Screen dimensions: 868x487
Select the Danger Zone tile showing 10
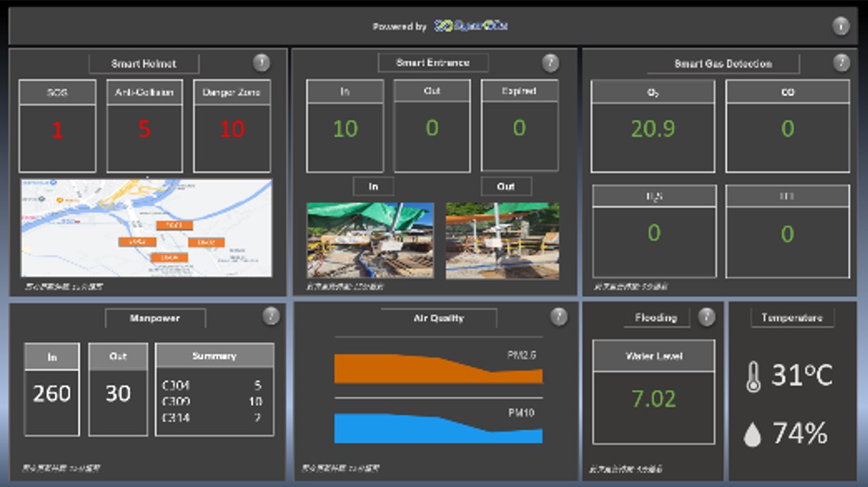[x=232, y=127]
